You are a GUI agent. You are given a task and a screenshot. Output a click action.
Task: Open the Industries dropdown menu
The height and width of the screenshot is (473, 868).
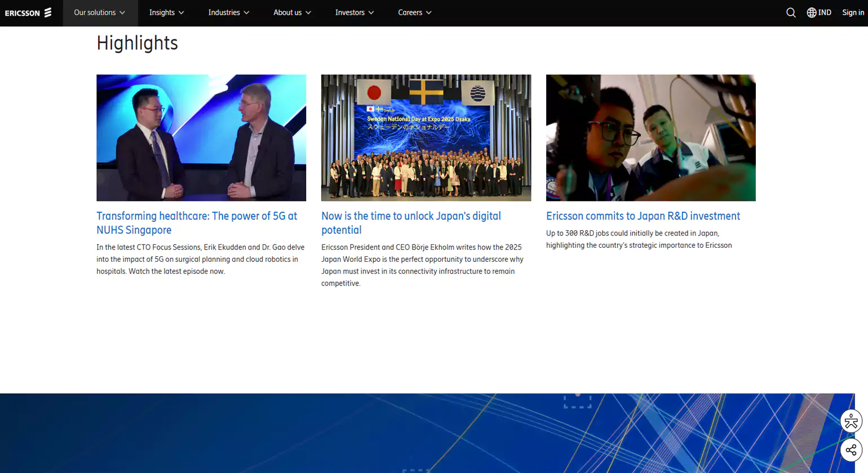[x=228, y=12]
